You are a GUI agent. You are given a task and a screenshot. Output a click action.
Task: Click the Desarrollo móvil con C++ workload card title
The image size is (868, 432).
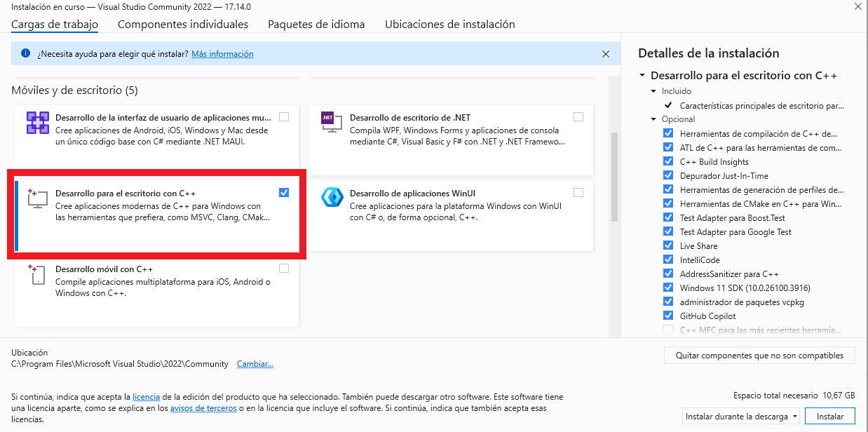(104, 269)
